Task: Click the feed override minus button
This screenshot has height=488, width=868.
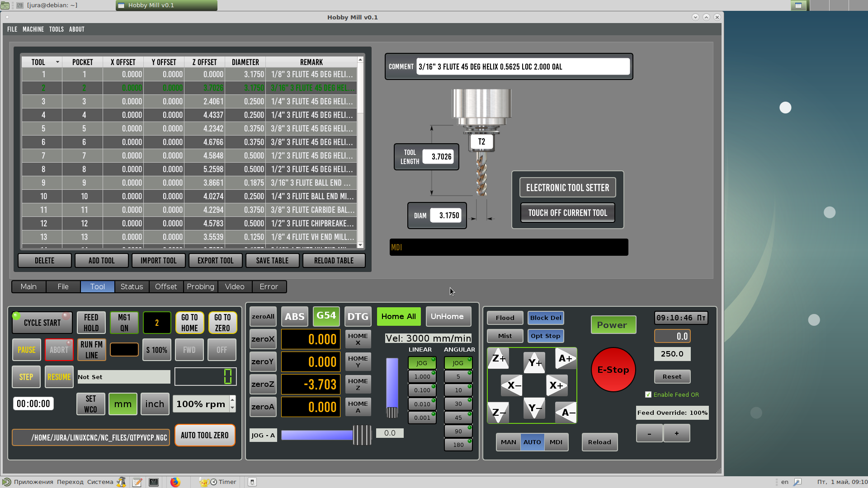Action: (649, 433)
